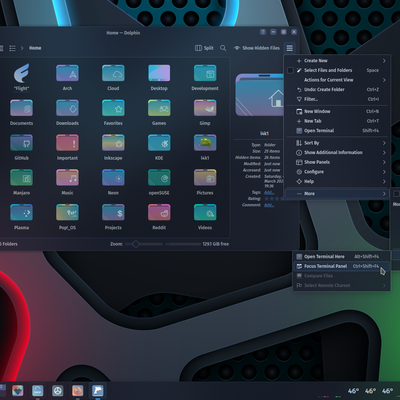Choose Focus Terminal Panel

coord(342,266)
